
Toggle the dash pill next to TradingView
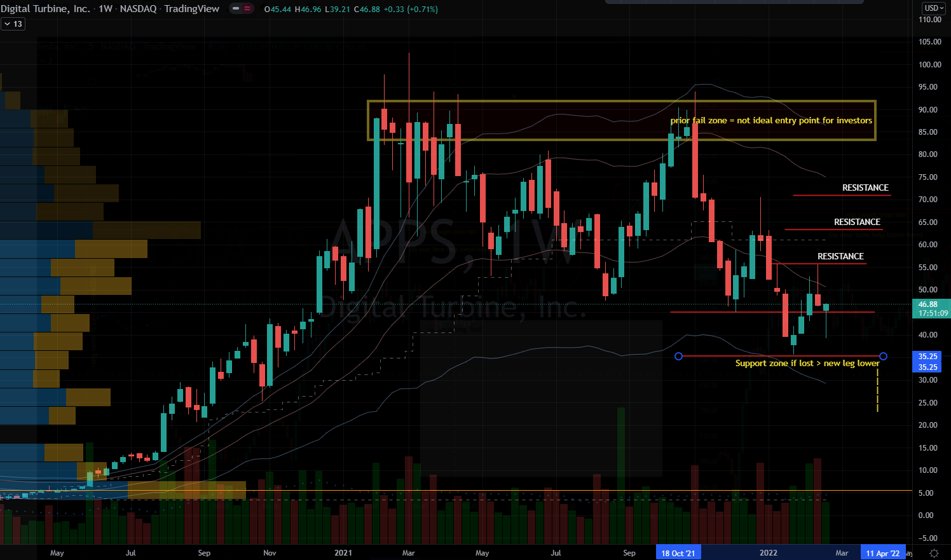[x=235, y=9]
